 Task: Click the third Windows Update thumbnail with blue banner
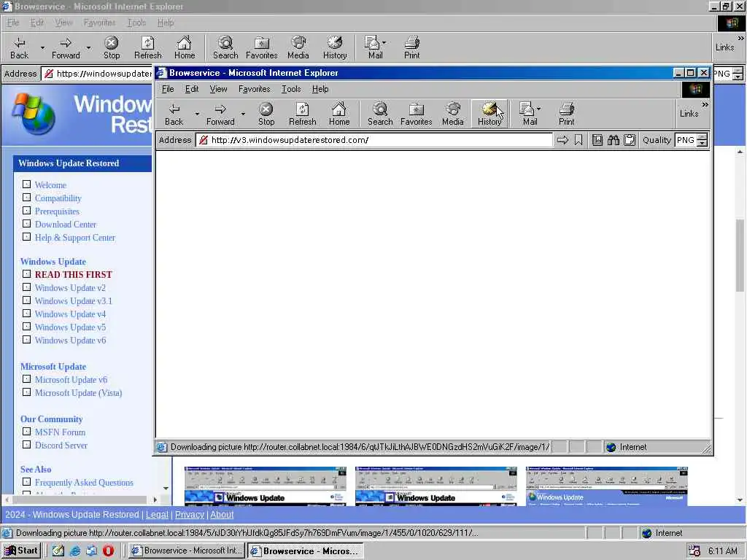tap(606, 486)
